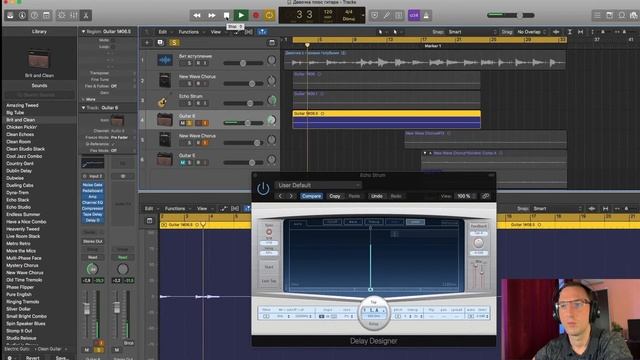This screenshot has width=640, height=360.
Task: Click Copy in the plugin header
Action: pyautogui.click(x=335, y=196)
